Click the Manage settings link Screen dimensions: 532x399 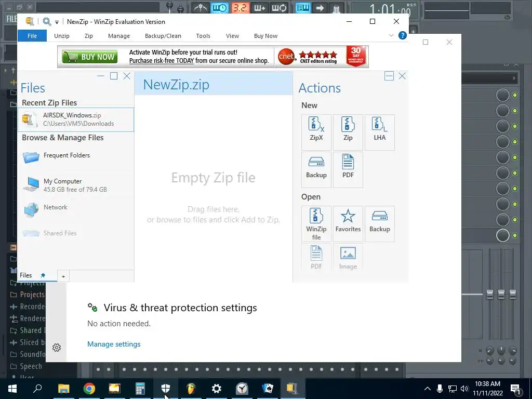coord(114,344)
